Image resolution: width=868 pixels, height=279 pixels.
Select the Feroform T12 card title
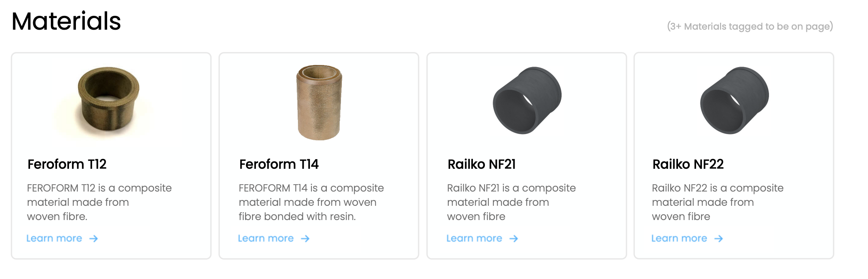tap(67, 164)
